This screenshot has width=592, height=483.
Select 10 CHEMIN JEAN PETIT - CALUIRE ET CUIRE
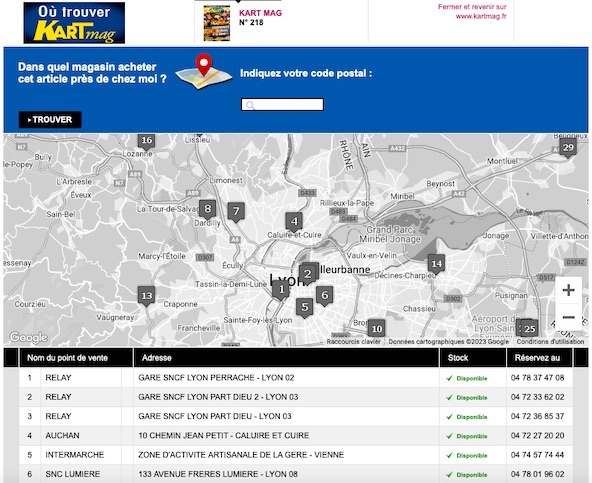point(224,435)
